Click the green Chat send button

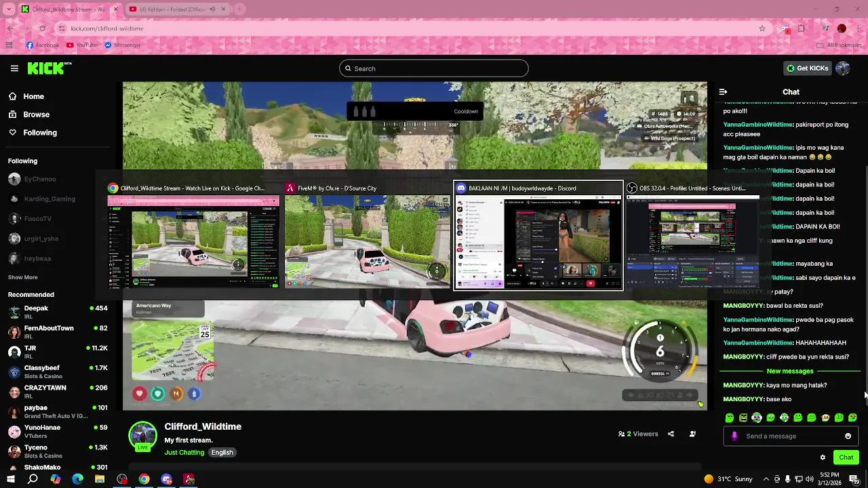click(x=846, y=457)
